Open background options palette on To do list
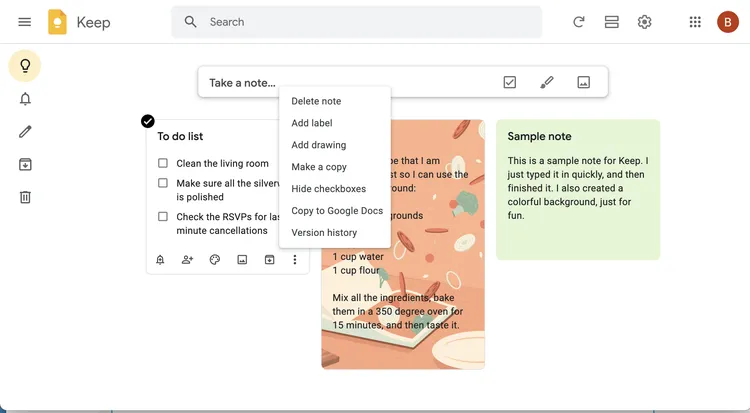 point(214,260)
